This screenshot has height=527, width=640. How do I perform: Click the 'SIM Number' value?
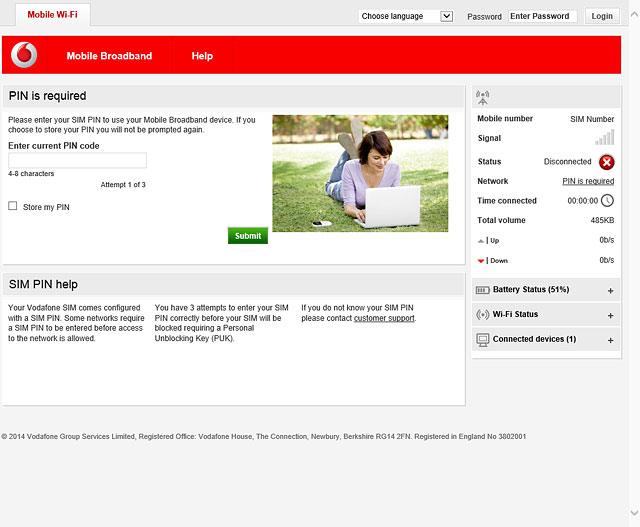pos(592,119)
